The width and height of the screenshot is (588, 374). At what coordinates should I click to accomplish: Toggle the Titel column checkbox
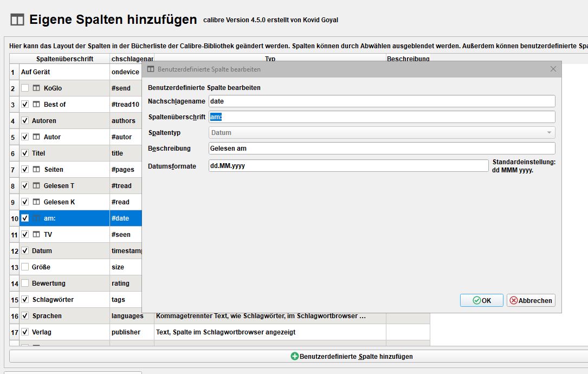(x=25, y=153)
